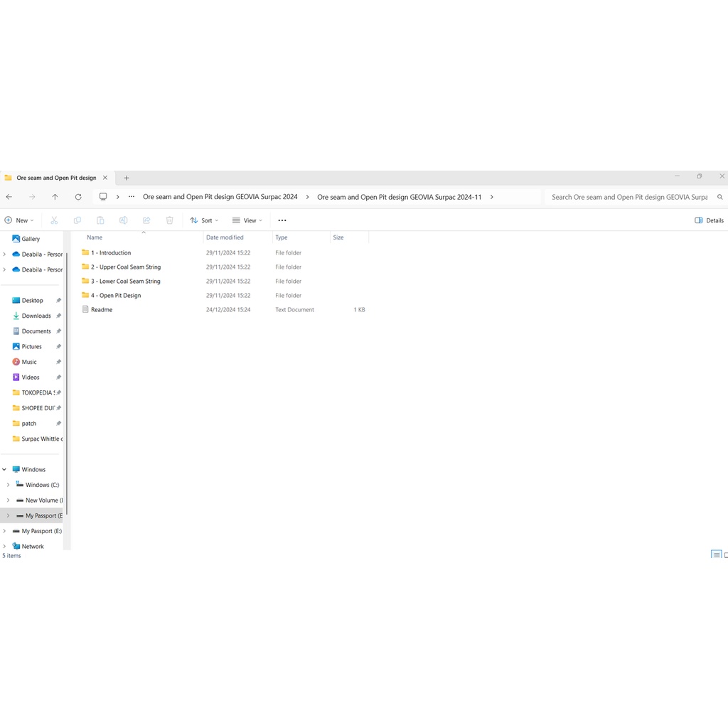Viewport: 728px width, 728px height.
Task: Expand chevron after GEOVIA Surpac 2024 breadcrumb
Action: pyautogui.click(x=307, y=197)
